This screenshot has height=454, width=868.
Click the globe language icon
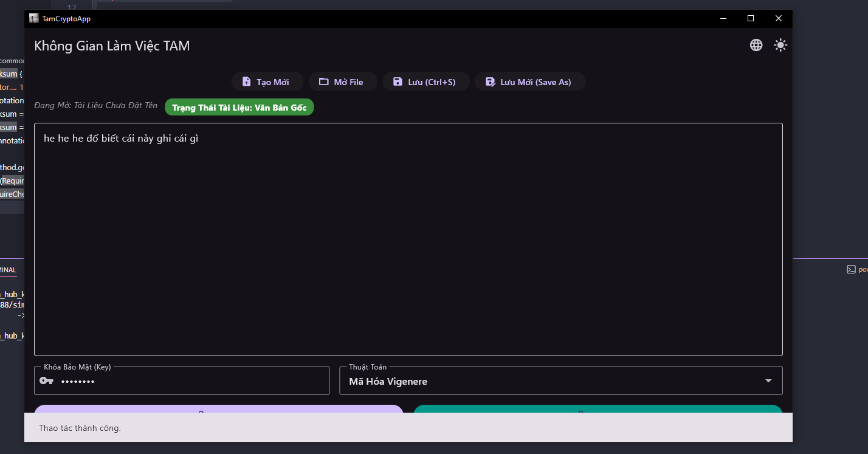pyautogui.click(x=756, y=45)
